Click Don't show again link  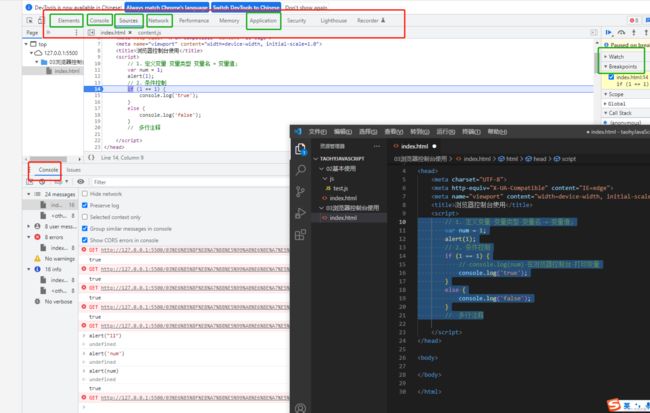click(306, 7)
